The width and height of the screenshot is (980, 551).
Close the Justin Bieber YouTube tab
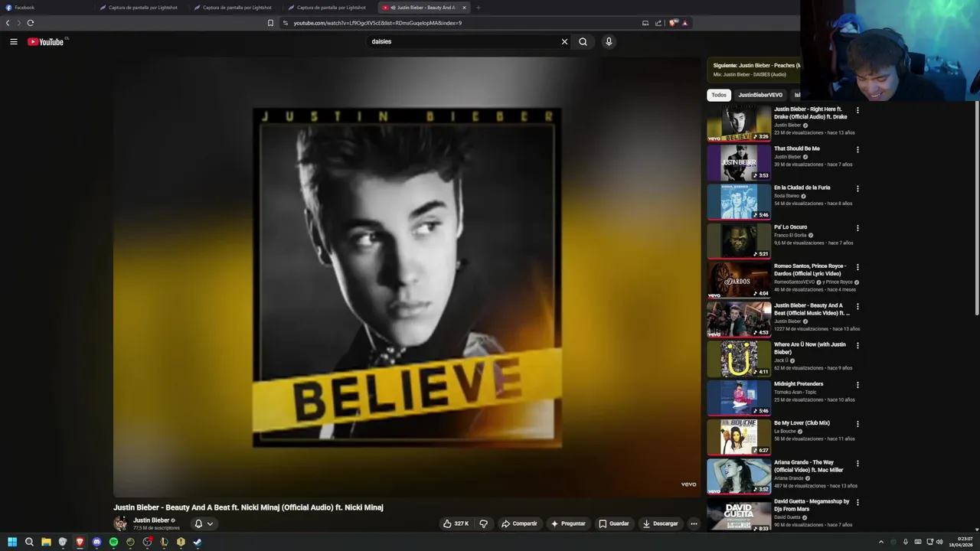[464, 8]
